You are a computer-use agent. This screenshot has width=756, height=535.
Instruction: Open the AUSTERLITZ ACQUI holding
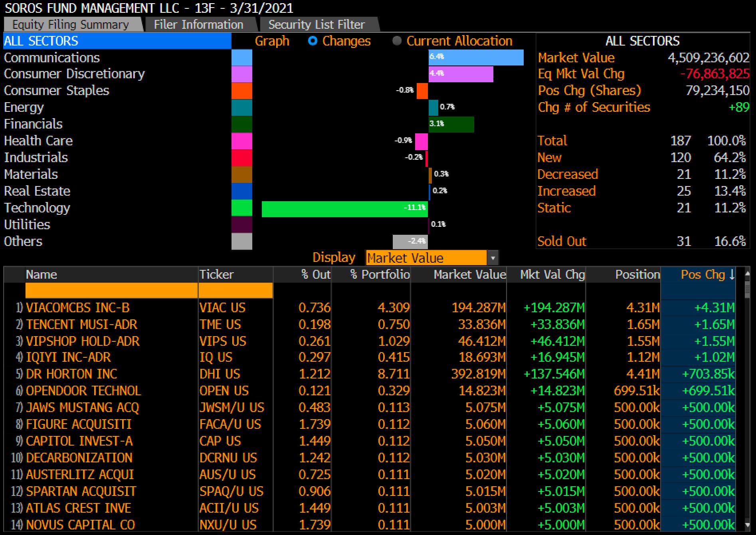click(80, 475)
